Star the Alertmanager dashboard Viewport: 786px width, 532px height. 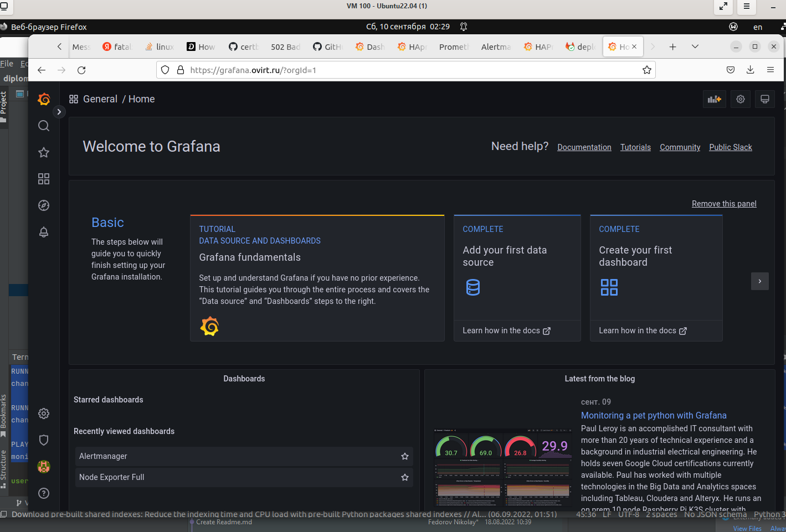click(x=405, y=456)
